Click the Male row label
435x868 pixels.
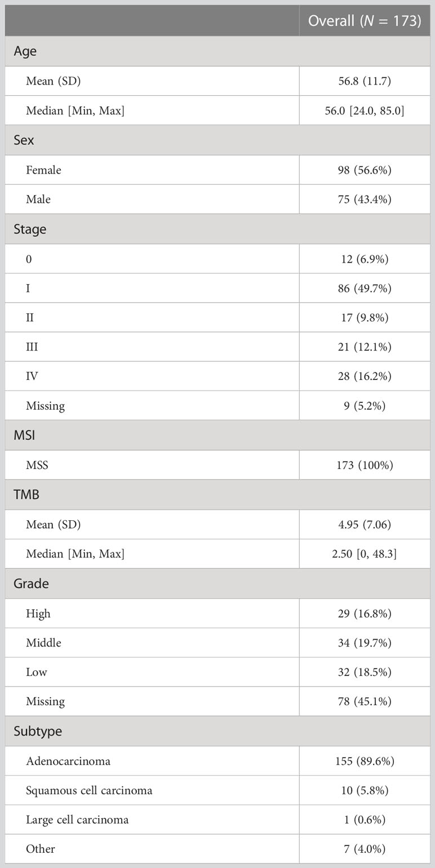pyautogui.click(x=38, y=199)
